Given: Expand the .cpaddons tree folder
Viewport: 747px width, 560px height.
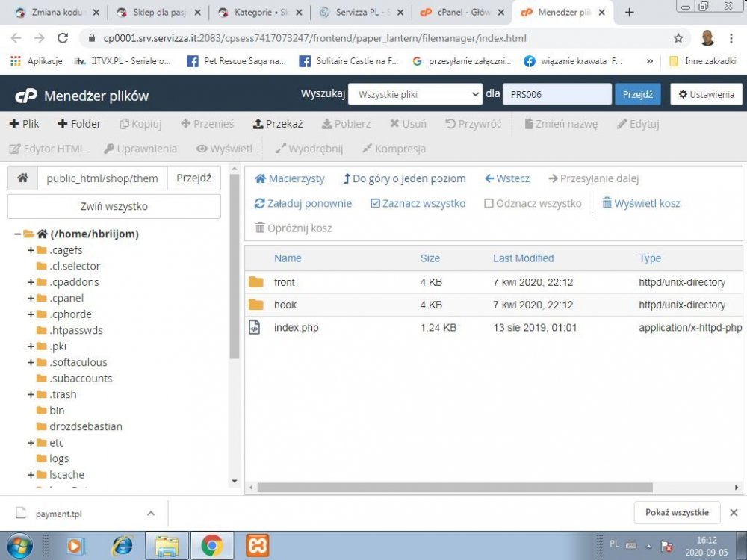Looking at the screenshot, I should (x=31, y=282).
